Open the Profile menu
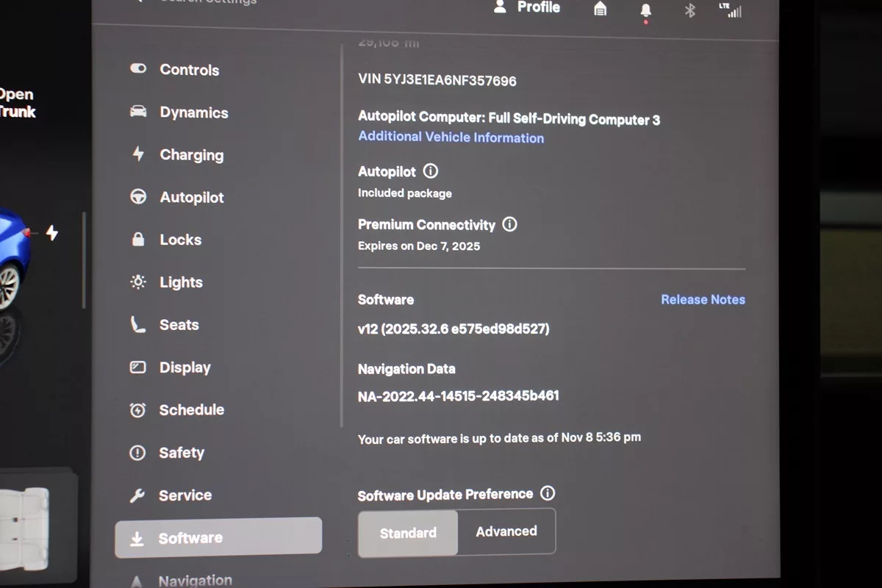The width and height of the screenshot is (882, 588). 527,7
